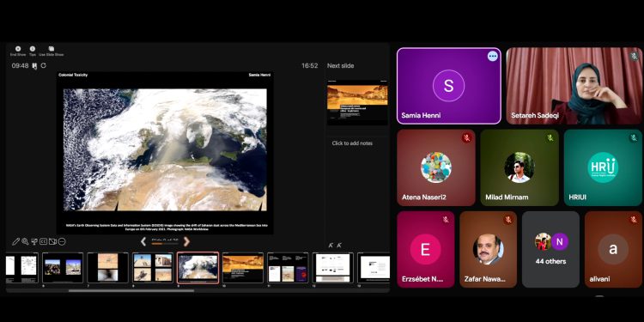644x322 pixels.
Task: Select the filmstrip thumbnail with four-photo grid
Action: click(153, 268)
